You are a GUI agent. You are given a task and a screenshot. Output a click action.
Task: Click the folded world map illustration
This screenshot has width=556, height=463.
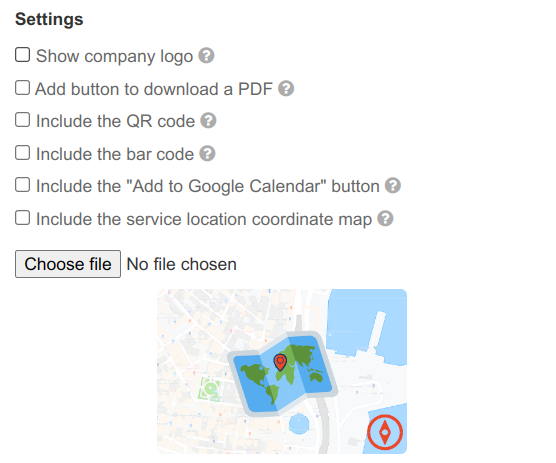pos(283,374)
